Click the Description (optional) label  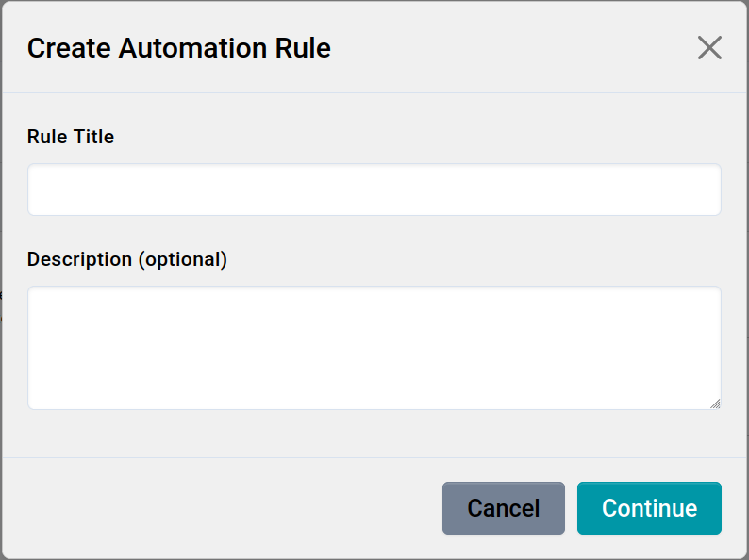127,259
